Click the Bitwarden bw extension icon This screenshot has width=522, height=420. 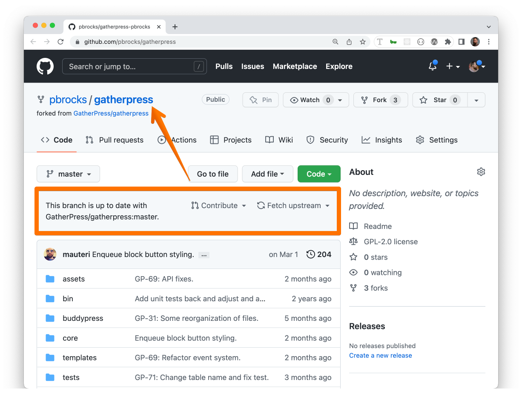point(393,42)
